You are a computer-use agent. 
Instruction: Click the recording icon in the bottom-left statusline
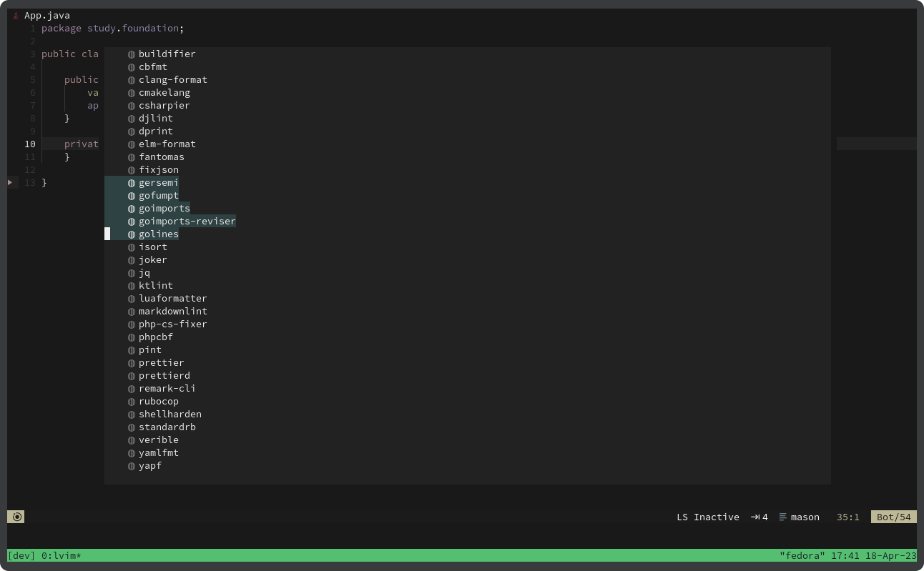tap(16, 517)
